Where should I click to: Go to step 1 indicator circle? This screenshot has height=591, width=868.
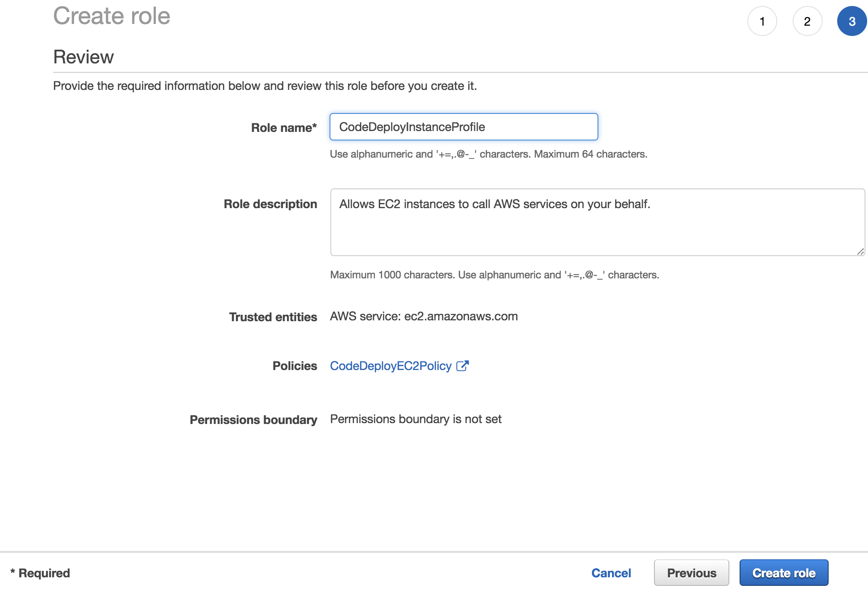(x=762, y=21)
